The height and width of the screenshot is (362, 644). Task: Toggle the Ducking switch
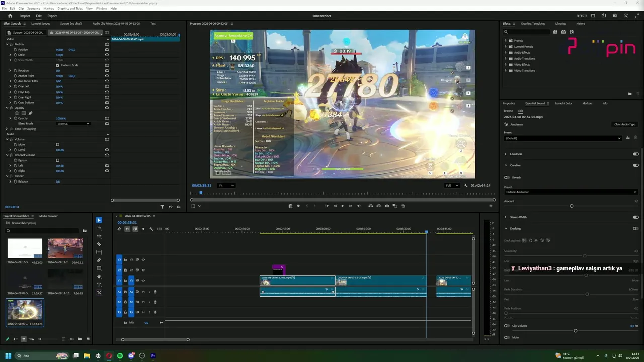[636, 228]
